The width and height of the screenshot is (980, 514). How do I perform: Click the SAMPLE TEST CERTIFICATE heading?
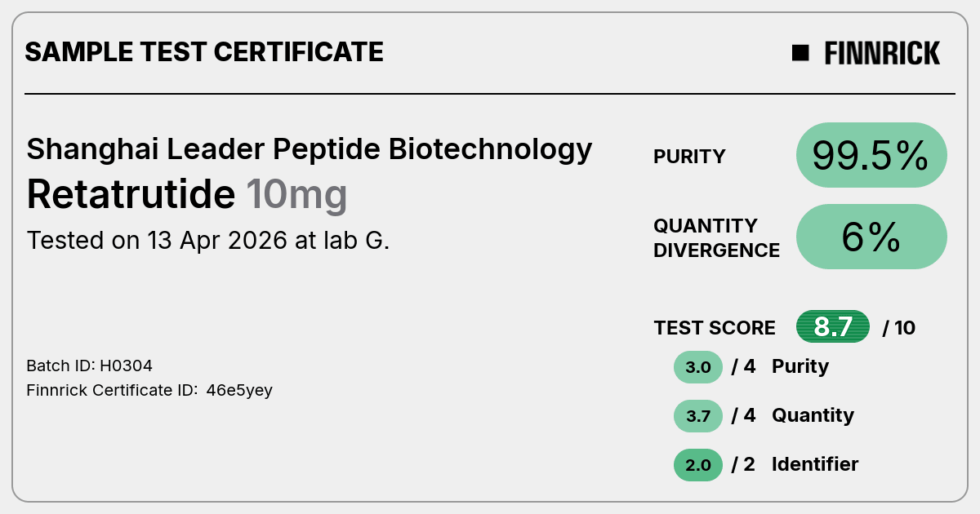tap(204, 52)
